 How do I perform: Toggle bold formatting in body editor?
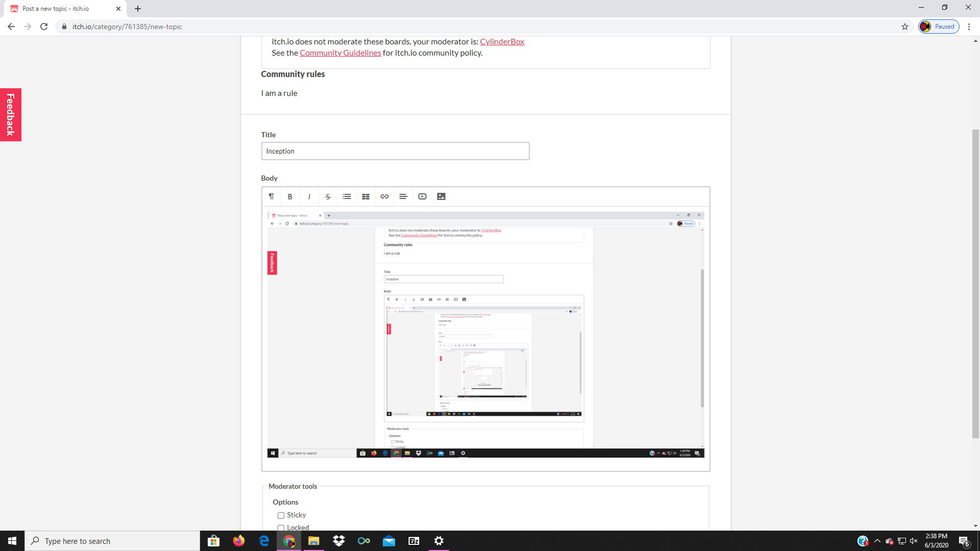[x=290, y=196]
